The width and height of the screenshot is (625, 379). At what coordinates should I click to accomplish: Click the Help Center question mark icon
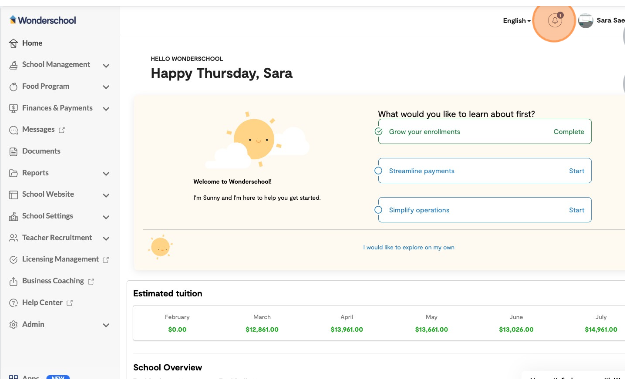pos(13,303)
